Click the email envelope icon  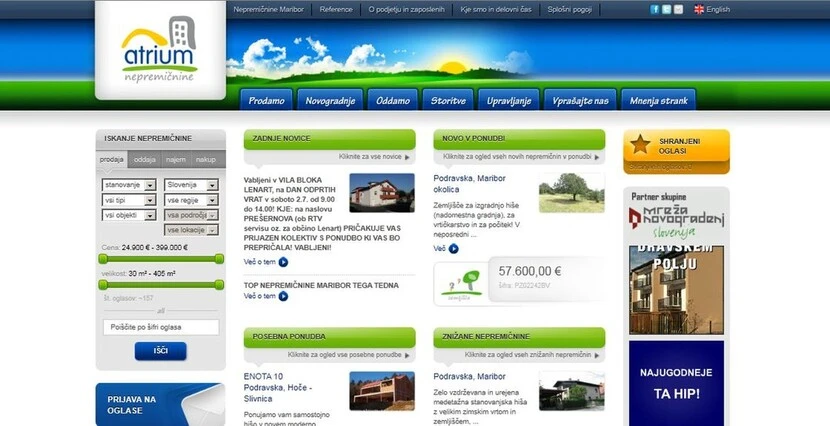click(678, 9)
